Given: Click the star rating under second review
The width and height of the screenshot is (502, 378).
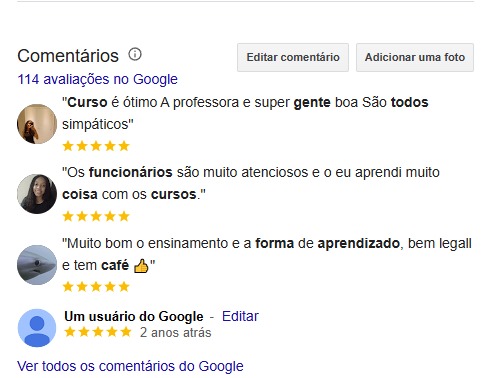Looking at the screenshot, I should [x=96, y=216].
